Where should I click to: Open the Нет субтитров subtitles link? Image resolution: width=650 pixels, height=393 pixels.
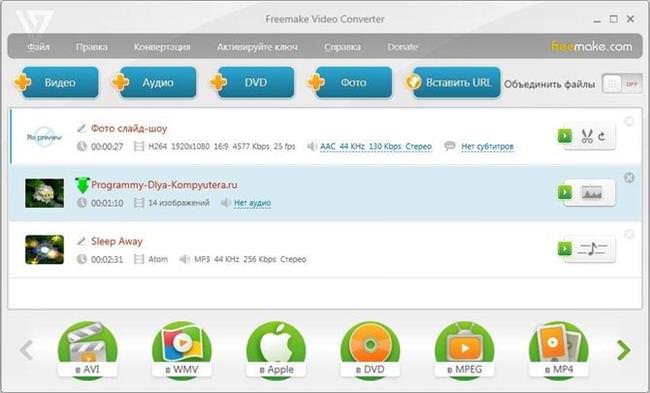tap(488, 146)
